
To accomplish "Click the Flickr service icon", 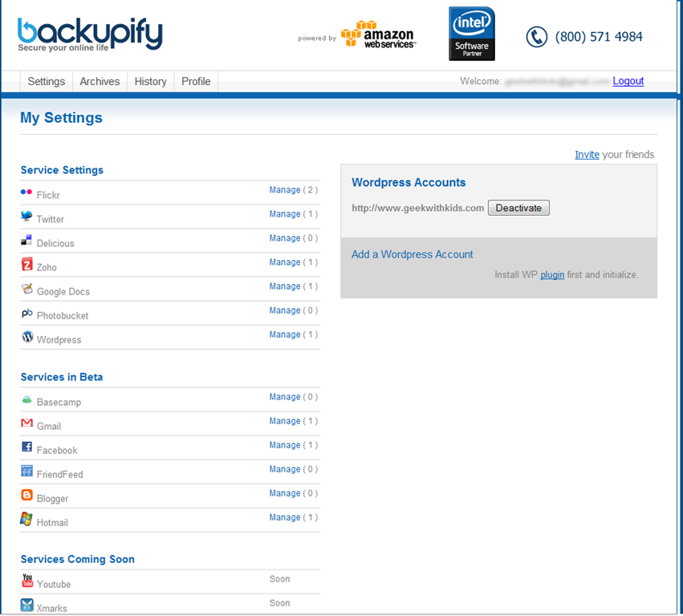I will point(26,192).
